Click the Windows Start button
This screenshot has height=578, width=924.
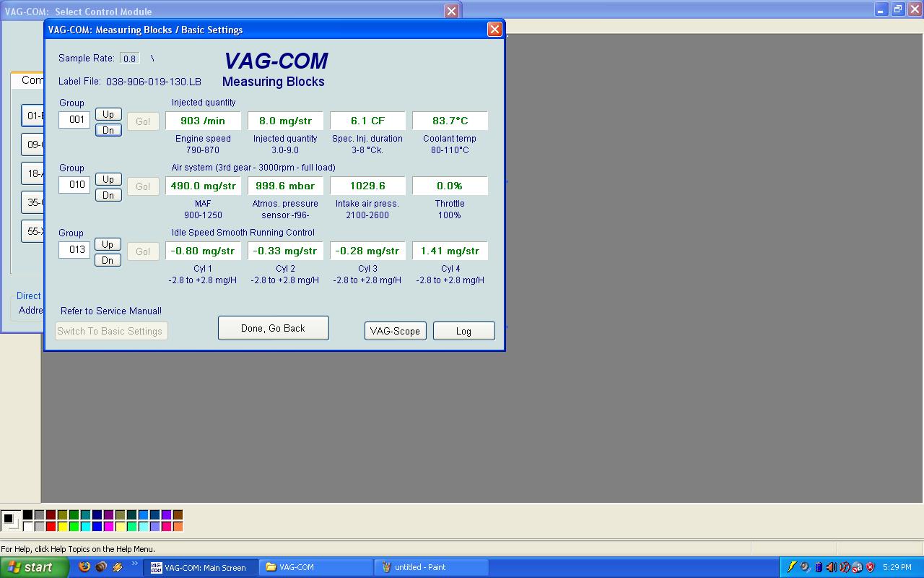click(x=34, y=567)
